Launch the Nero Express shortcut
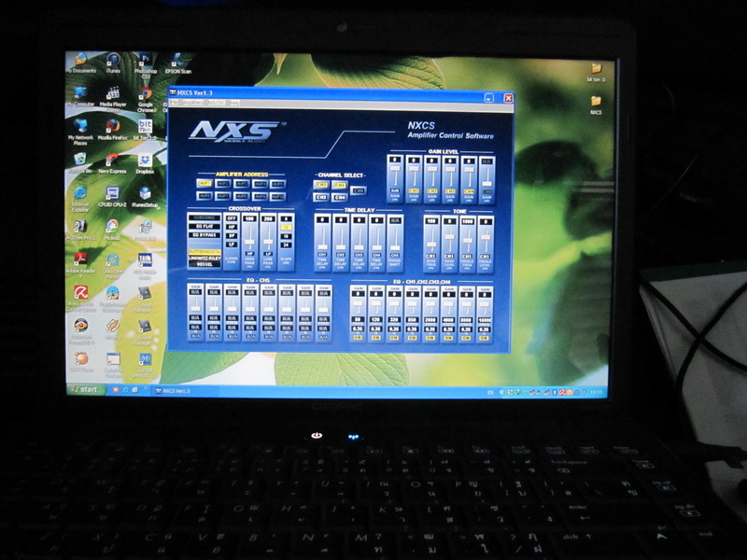Image resolution: width=747 pixels, height=560 pixels. click(x=113, y=162)
